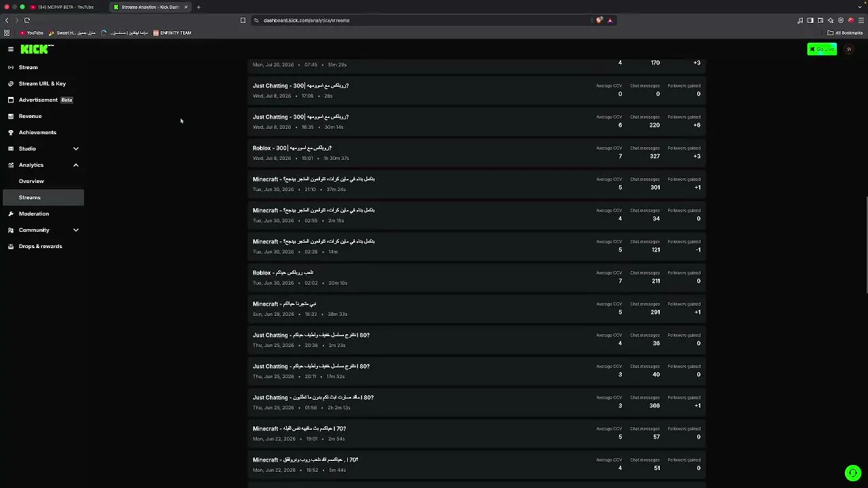Open Drops & rewards in sidebar
The image size is (868, 488).
pos(40,246)
